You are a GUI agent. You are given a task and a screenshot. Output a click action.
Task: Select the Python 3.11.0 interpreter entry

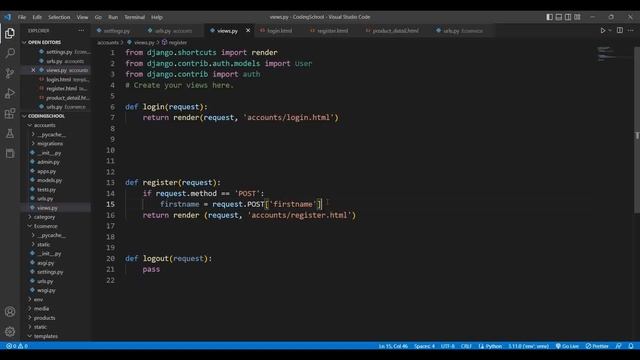tap(529, 346)
